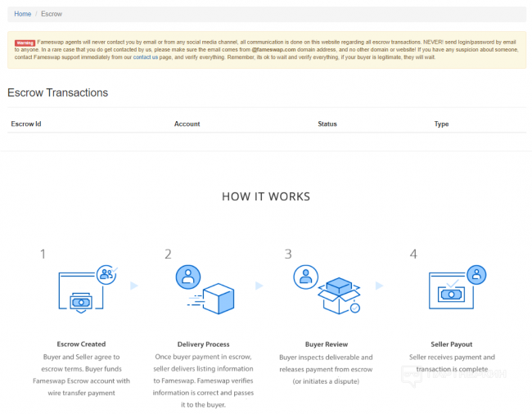Click the arrow between steps 2 and 3
This screenshot has height=414, width=532.
coord(259,286)
